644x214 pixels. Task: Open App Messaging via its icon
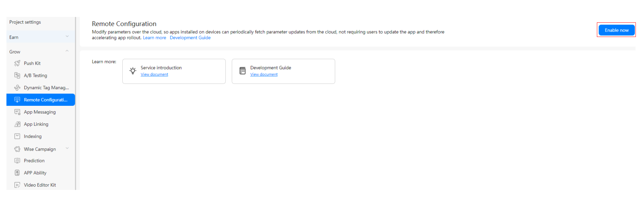[17, 112]
